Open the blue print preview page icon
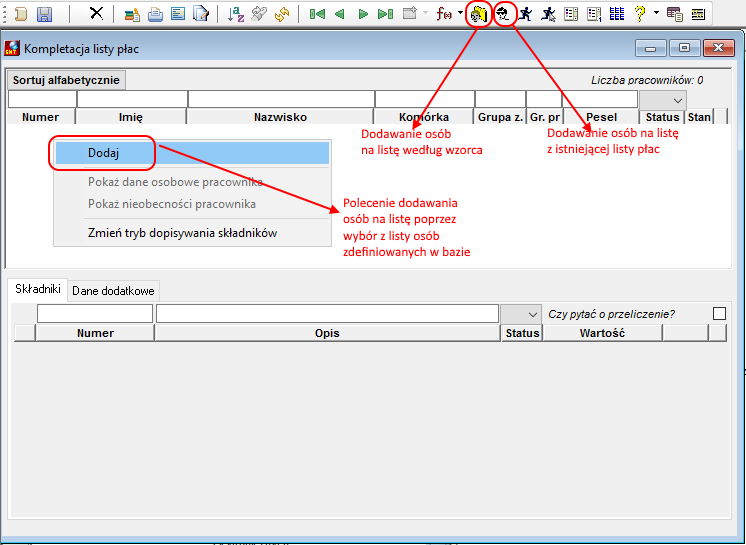 178,14
